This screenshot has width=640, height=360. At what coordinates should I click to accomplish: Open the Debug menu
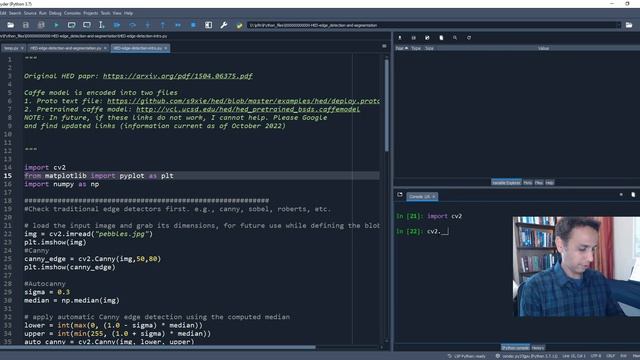point(55,13)
